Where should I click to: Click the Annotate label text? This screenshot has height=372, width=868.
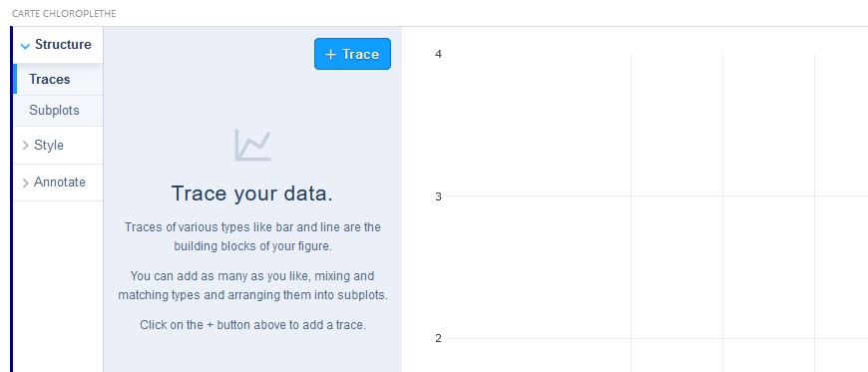coord(60,183)
